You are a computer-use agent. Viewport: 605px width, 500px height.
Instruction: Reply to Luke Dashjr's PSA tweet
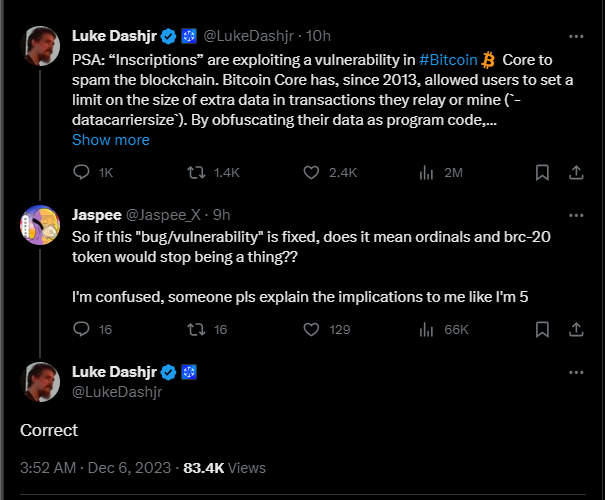[82, 172]
